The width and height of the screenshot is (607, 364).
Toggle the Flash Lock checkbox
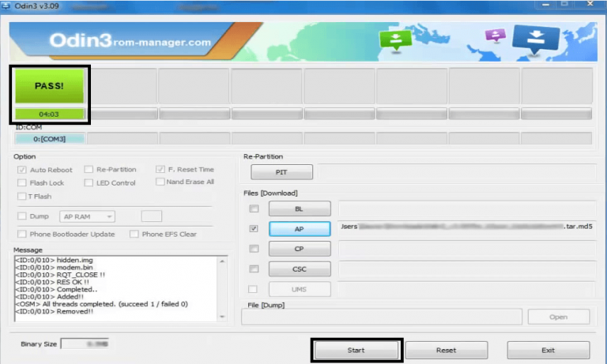(22, 182)
